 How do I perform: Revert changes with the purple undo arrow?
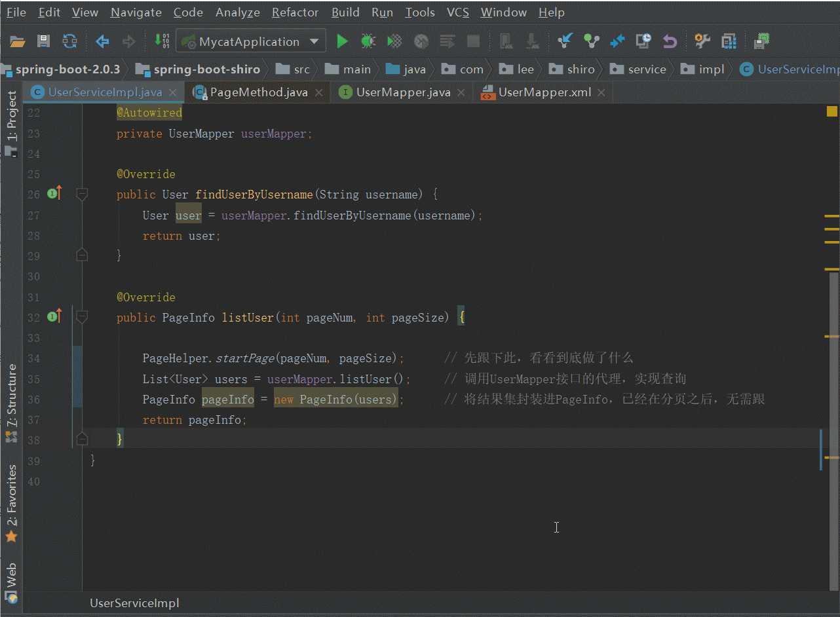coord(670,42)
